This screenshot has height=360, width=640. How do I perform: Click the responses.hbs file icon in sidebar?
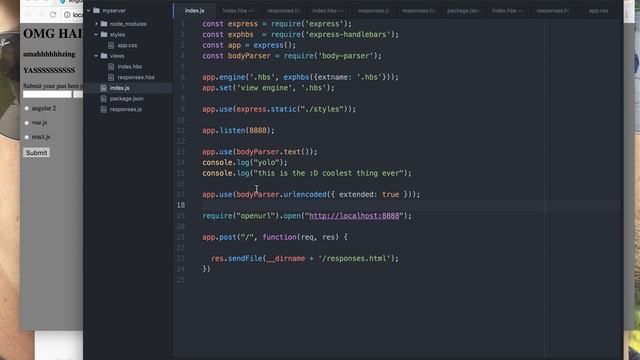(111, 77)
